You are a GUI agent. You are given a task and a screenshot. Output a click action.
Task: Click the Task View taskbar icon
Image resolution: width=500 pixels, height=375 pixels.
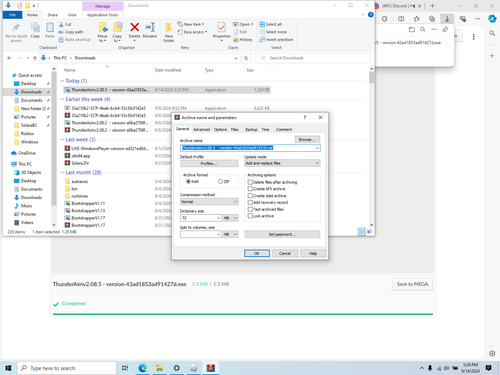click(x=125, y=368)
